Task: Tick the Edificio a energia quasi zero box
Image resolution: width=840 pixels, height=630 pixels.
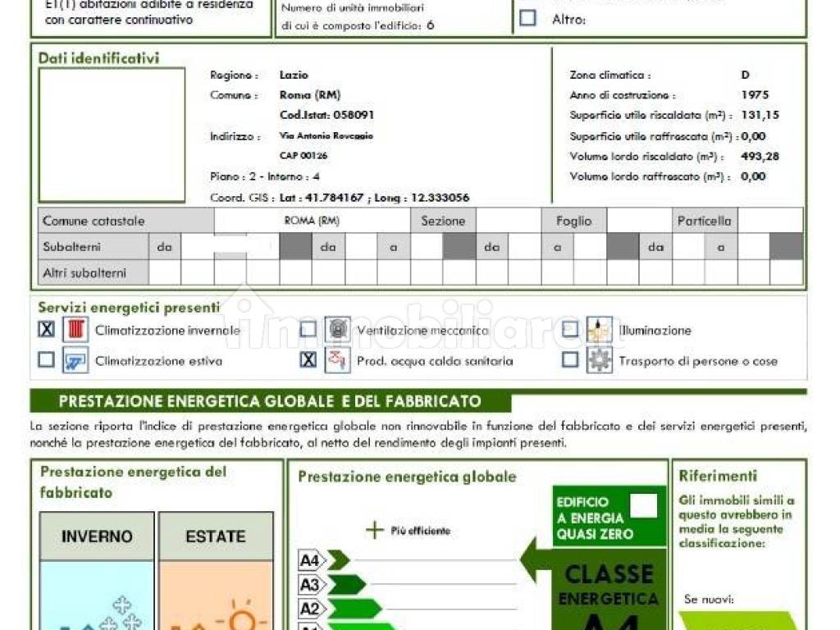Action: coord(643,505)
